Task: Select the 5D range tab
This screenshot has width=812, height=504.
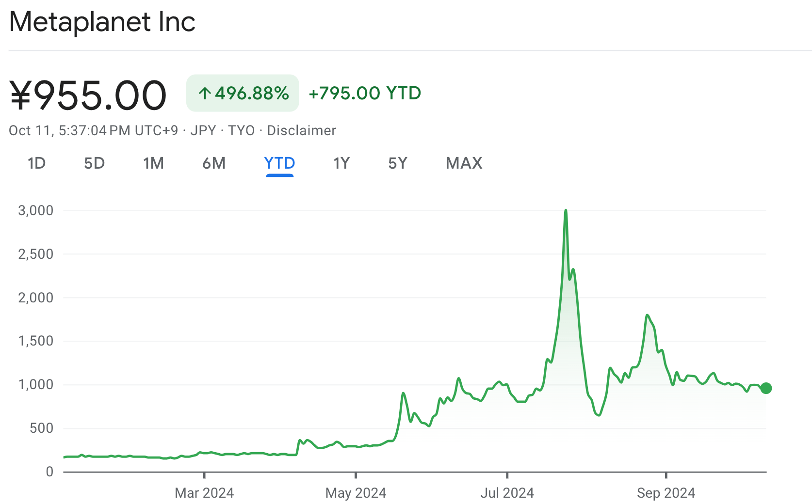Action: (x=94, y=163)
